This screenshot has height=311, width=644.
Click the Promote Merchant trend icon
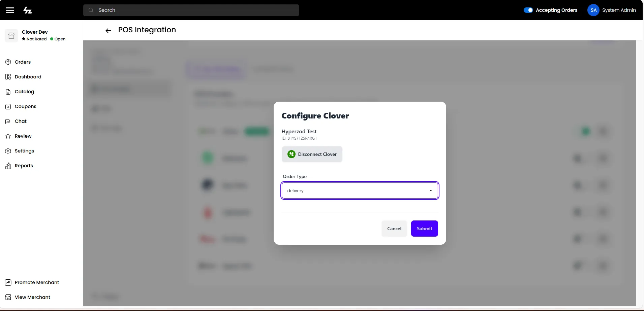coord(8,282)
